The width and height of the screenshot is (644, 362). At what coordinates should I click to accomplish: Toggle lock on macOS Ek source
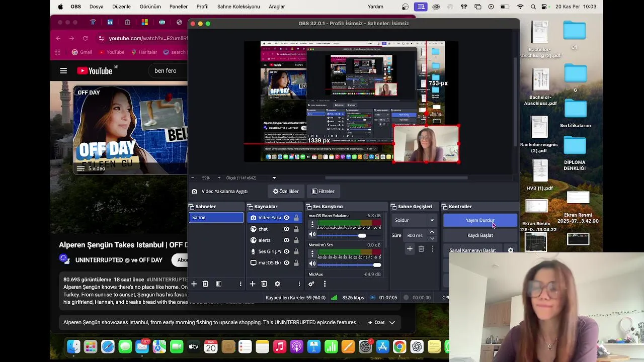[296, 262]
